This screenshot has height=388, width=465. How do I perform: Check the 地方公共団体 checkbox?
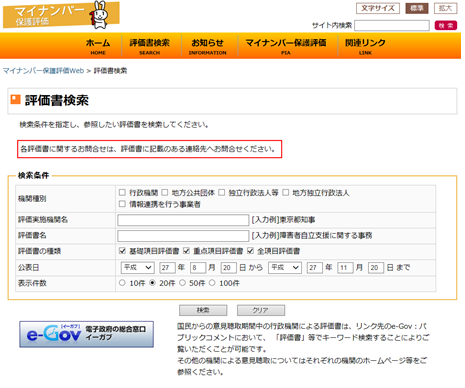[x=165, y=192]
